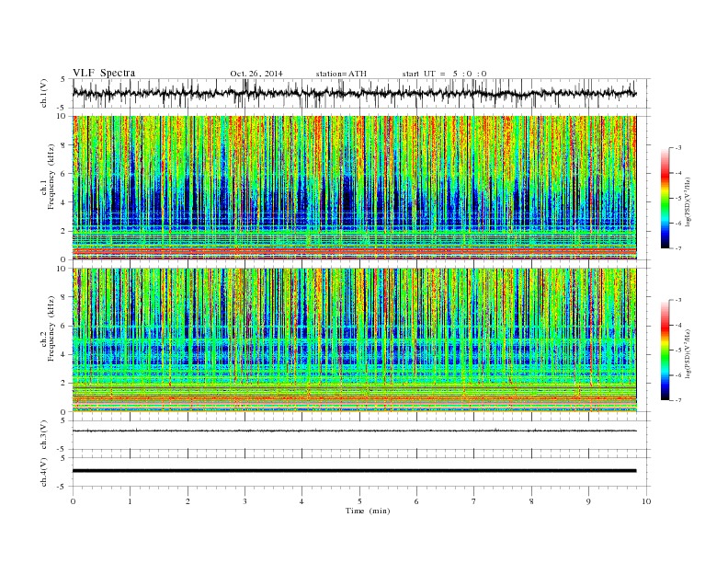This screenshot has height=563, width=728.
Task: Click the "6" tick label on time axis
Action: tap(417, 501)
